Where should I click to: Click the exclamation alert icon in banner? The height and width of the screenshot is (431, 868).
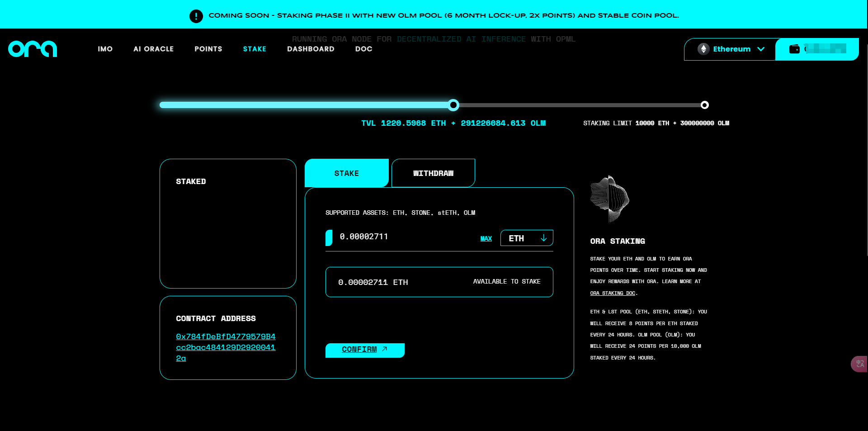tap(196, 16)
